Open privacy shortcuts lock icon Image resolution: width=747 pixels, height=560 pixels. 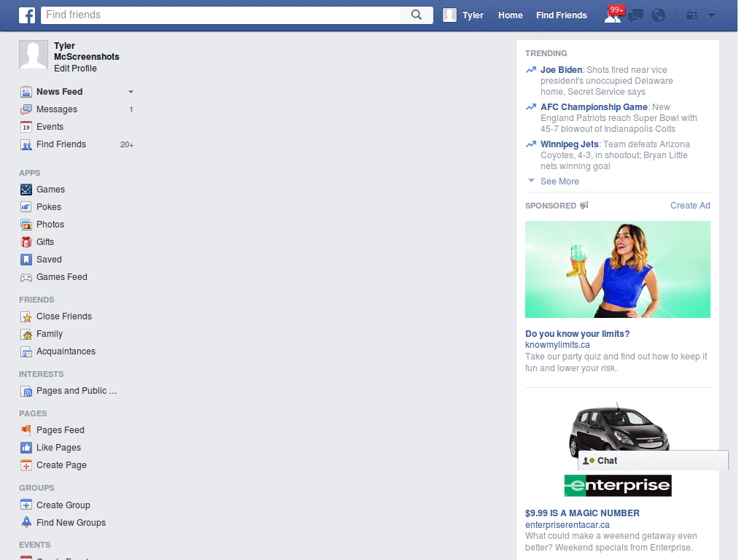tap(692, 16)
